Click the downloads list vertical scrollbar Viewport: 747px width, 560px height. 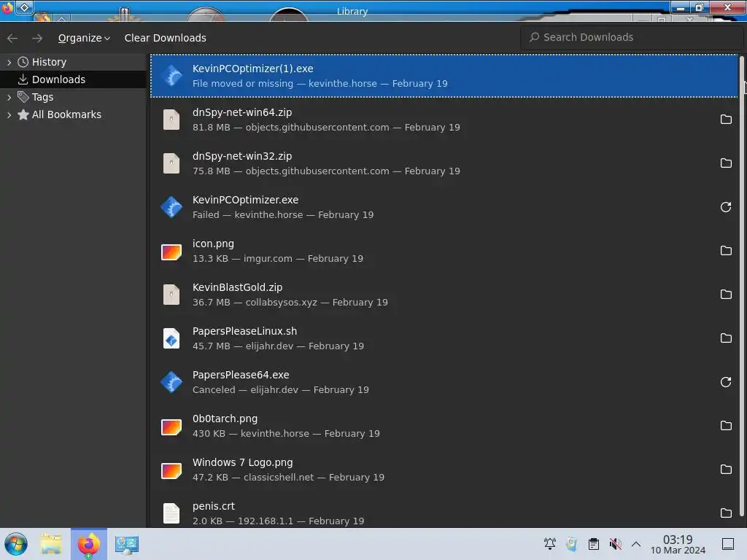click(742, 286)
